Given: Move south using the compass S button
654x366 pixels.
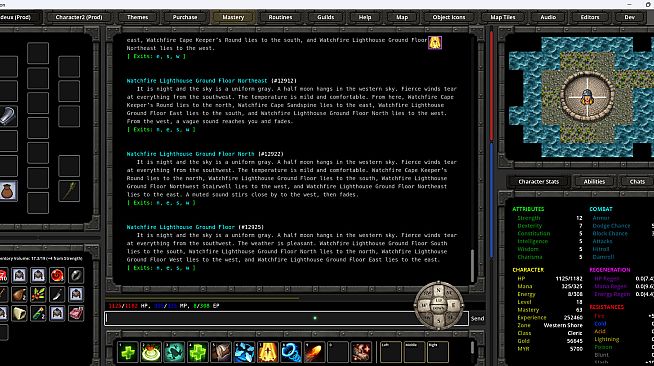Looking at the screenshot, I should tap(438, 321).
